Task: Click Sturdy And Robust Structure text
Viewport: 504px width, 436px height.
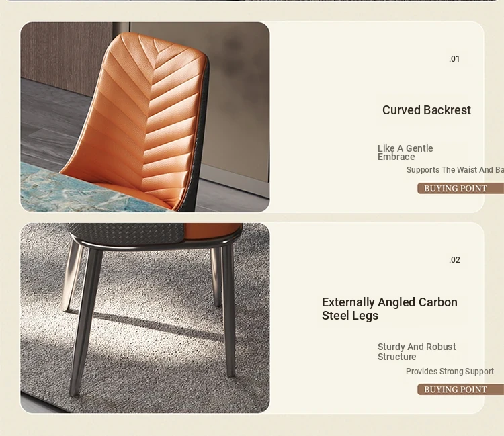Action: (417, 351)
